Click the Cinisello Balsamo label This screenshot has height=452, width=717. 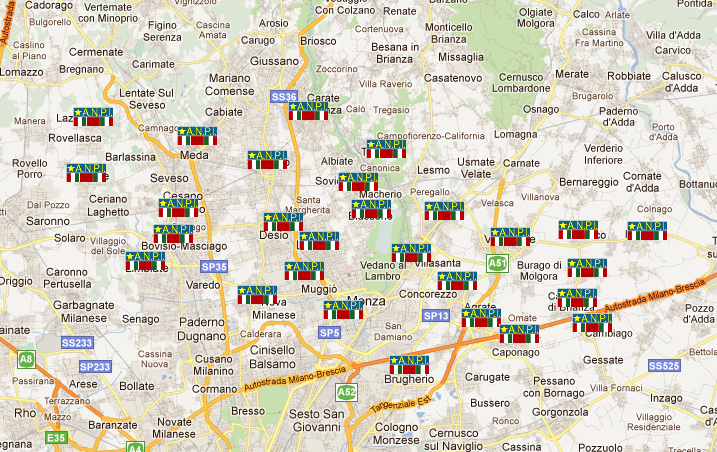pyautogui.click(x=273, y=357)
